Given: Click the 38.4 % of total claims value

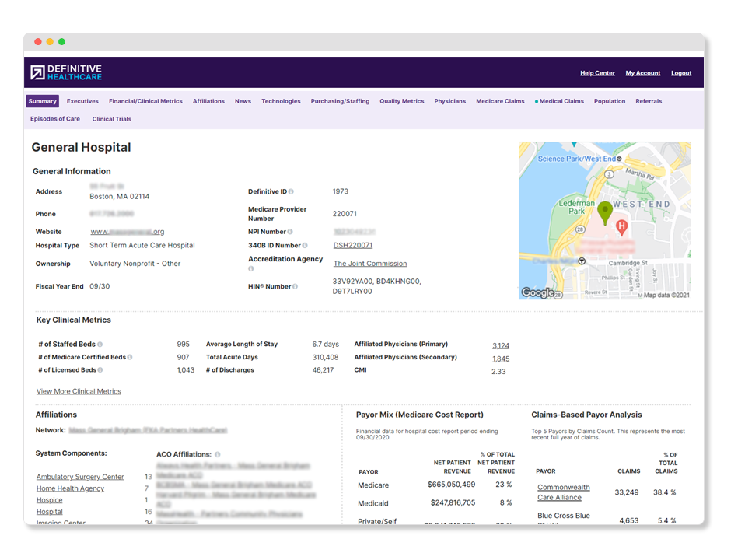Looking at the screenshot, I should [664, 492].
